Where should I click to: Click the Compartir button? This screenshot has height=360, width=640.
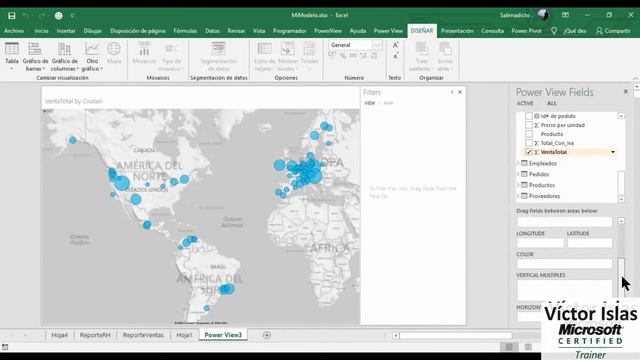(x=613, y=31)
